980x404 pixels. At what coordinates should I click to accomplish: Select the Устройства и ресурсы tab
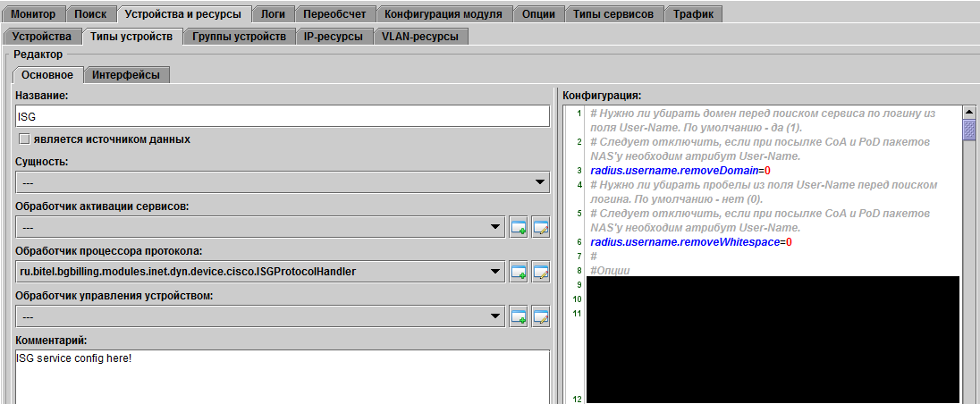pos(184,13)
